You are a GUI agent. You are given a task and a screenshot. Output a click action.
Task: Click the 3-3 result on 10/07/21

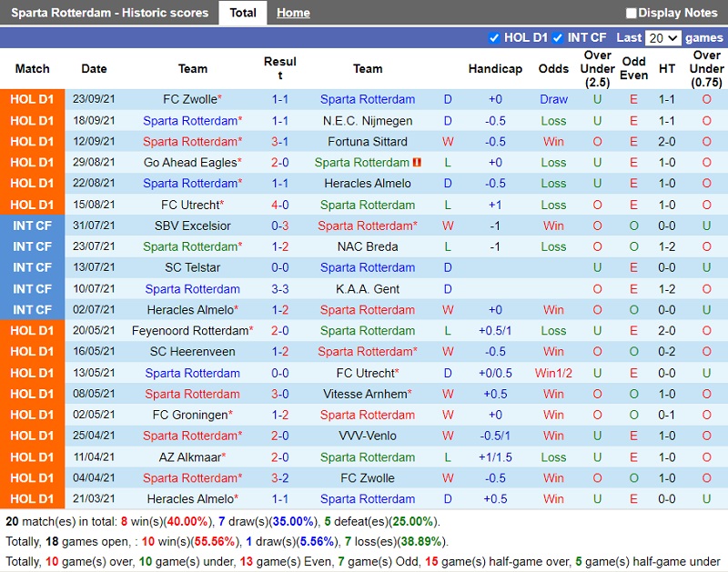click(x=280, y=289)
